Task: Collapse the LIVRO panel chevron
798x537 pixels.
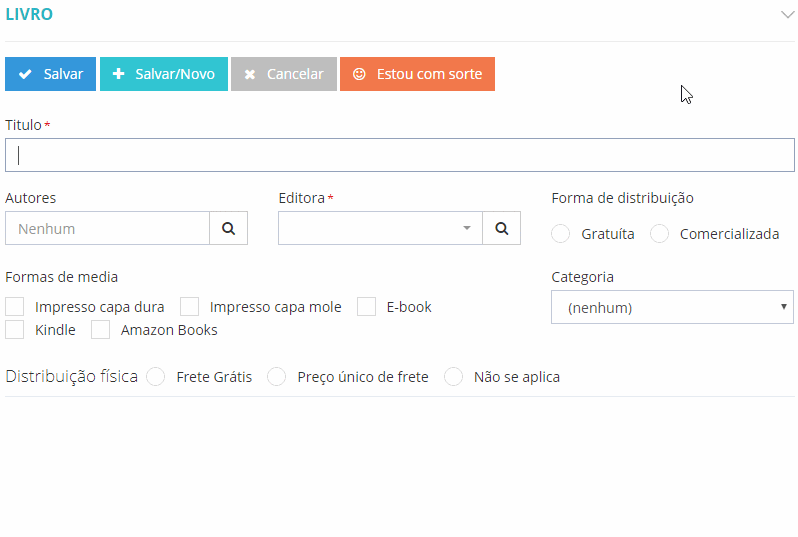Action: point(785,14)
